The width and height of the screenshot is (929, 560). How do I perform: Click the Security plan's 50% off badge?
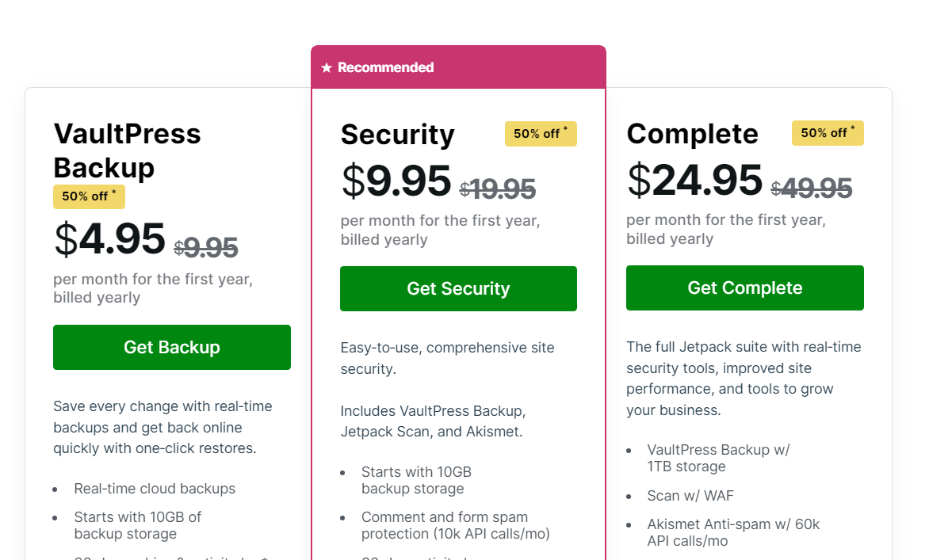[541, 134]
